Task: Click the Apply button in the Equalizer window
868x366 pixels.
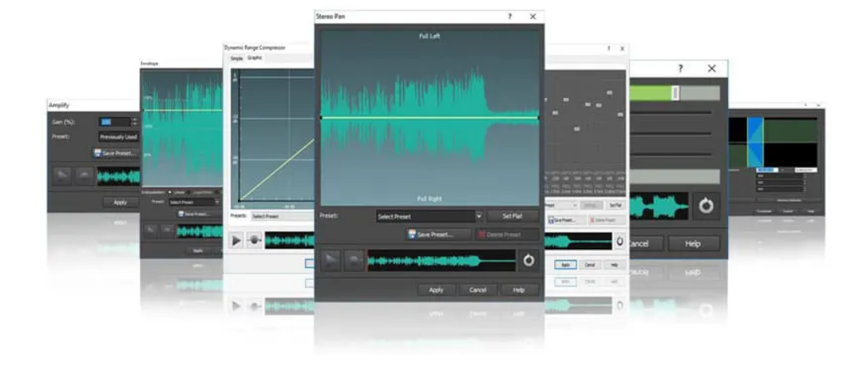Action: coord(566,265)
